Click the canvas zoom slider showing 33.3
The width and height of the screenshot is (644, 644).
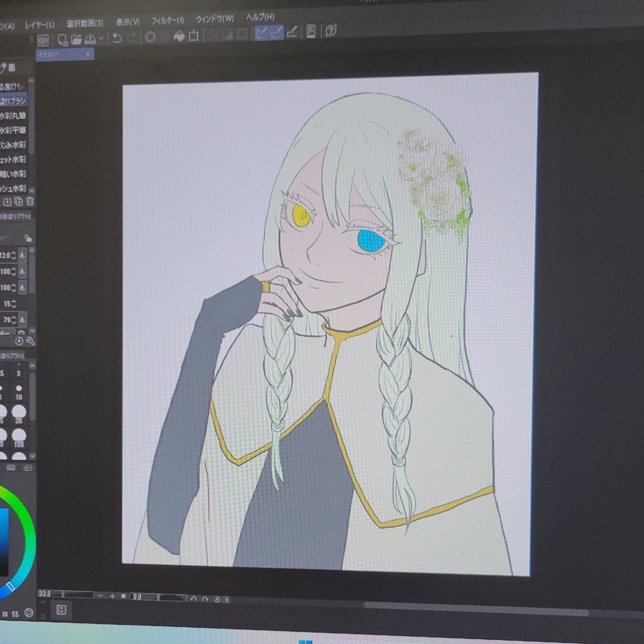[x=66, y=594]
